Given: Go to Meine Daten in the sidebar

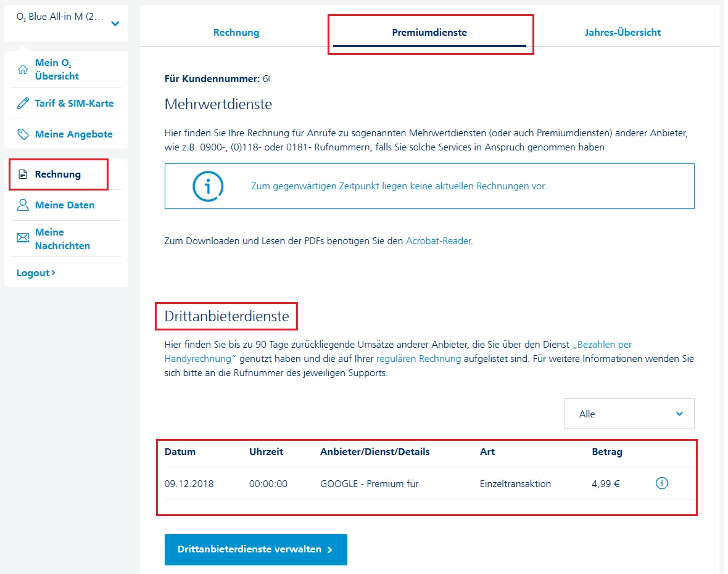Looking at the screenshot, I should point(65,205).
